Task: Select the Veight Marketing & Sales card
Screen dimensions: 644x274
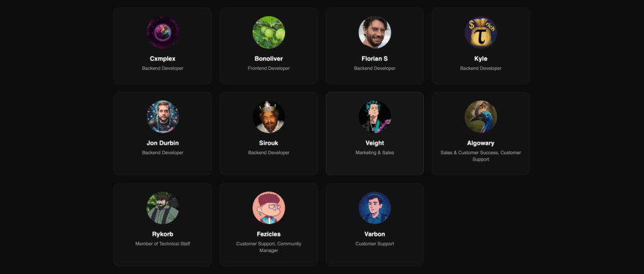Action: coord(375,134)
